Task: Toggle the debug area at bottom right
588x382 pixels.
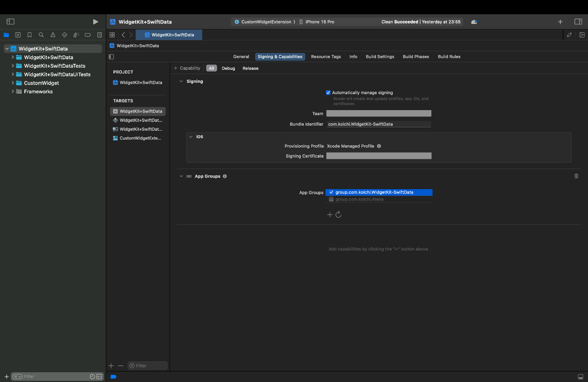Action: coord(580,377)
